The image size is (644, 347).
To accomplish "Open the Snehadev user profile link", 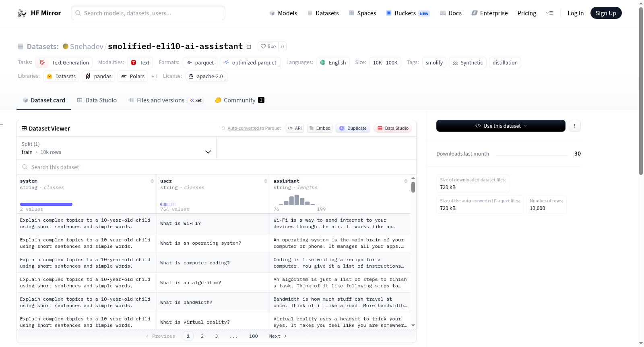I will tap(87, 46).
